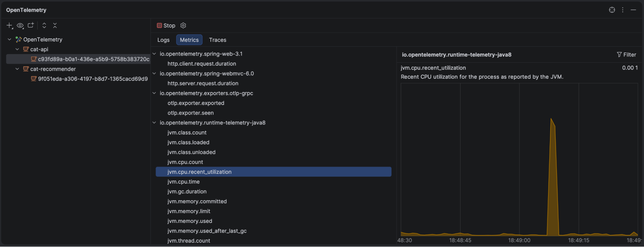
Task: Click the OpenTelemetry tool window title
Action: (x=26, y=10)
